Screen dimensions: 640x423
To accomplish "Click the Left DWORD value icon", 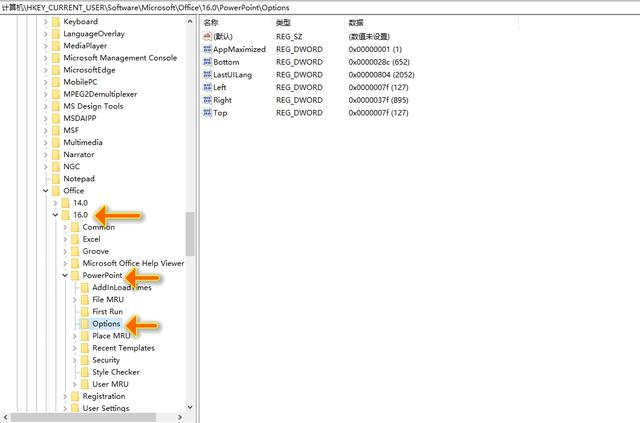I will click(x=207, y=87).
